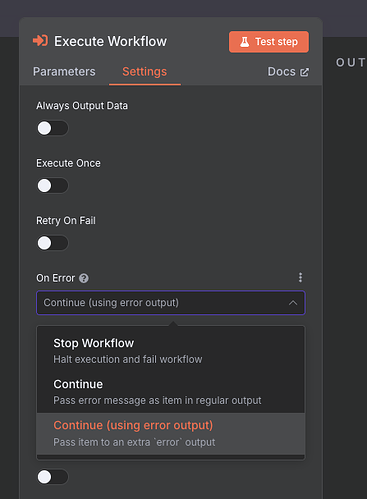The image size is (367, 499).
Task: Click the Execute Workflow node icon
Action: tap(40, 41)
